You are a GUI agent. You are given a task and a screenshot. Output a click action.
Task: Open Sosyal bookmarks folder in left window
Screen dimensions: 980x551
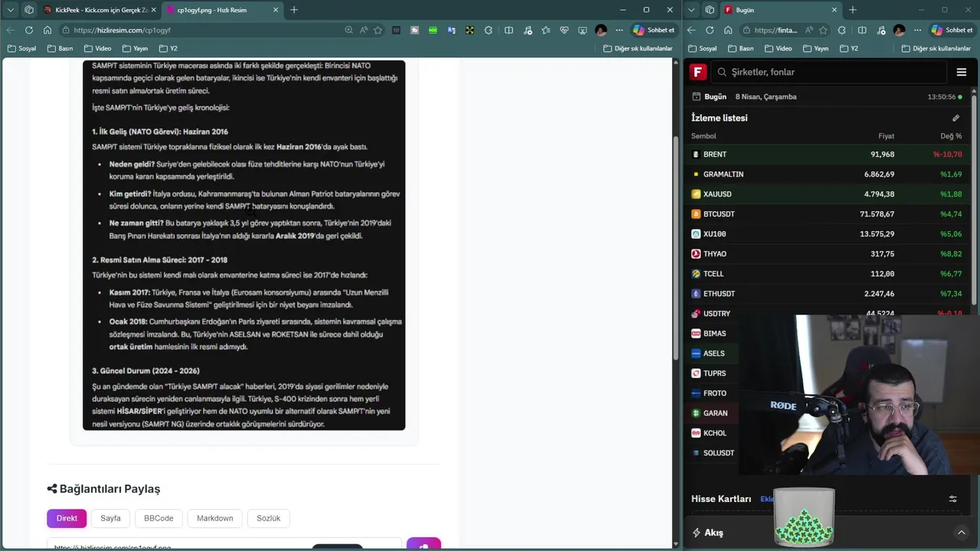tap(21, 48)
